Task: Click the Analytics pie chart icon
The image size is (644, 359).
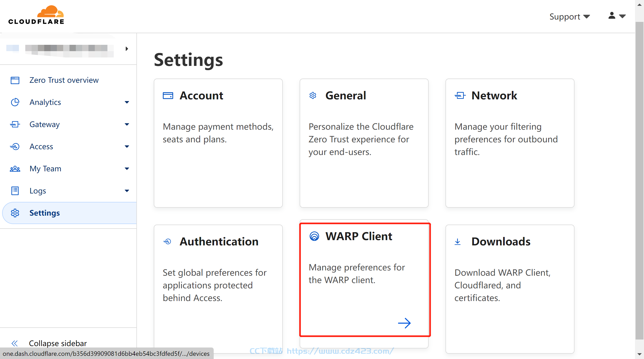Action: coord(15,102)
